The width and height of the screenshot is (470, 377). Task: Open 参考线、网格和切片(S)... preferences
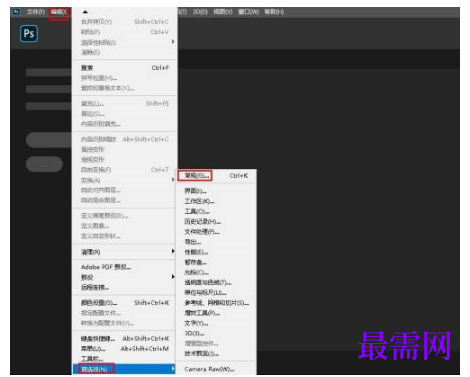tap(216, 303)
